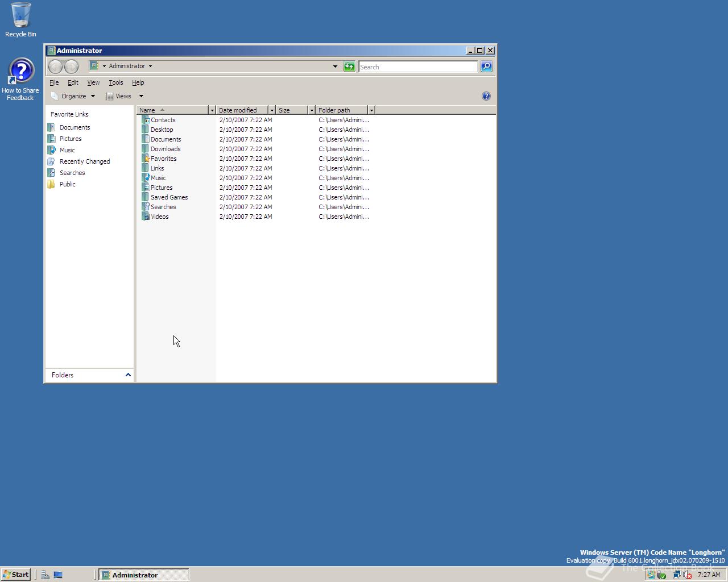Click the taskbar clock showing 7:27 AM
Viewport: 728px width, 582px height.
pos(709,575)
